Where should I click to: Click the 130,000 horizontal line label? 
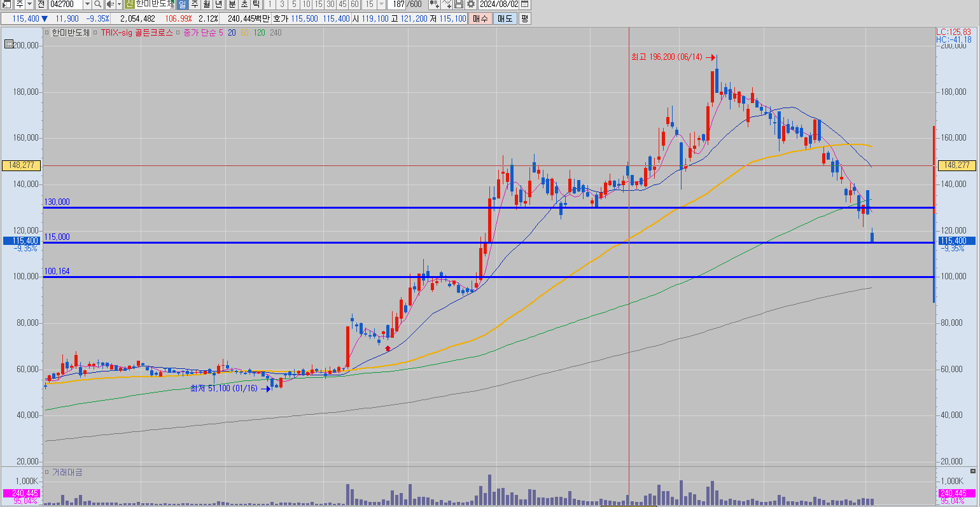[57, 202]
